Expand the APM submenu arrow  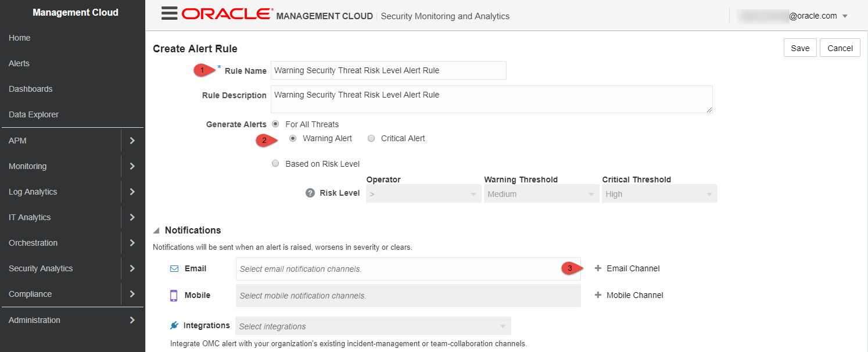click(132, 141)
